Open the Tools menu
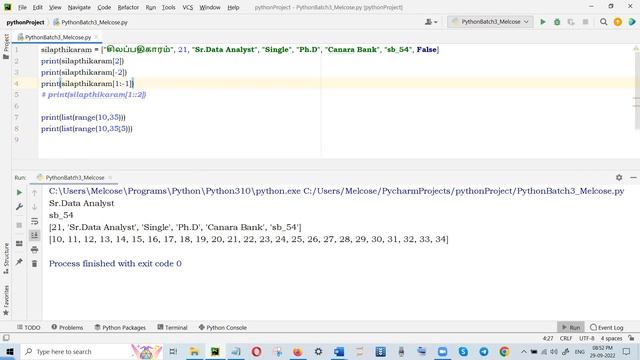The height and width of the screenshot is (360, 640). 169,7
